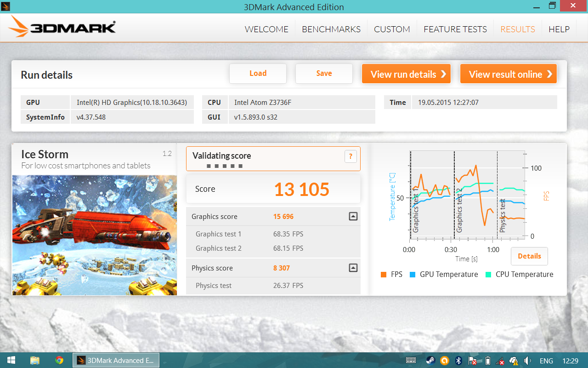This screenshot has height=368, width=588.
Task: Open the touch keyboard icon
Action: [x=411, y=361]
